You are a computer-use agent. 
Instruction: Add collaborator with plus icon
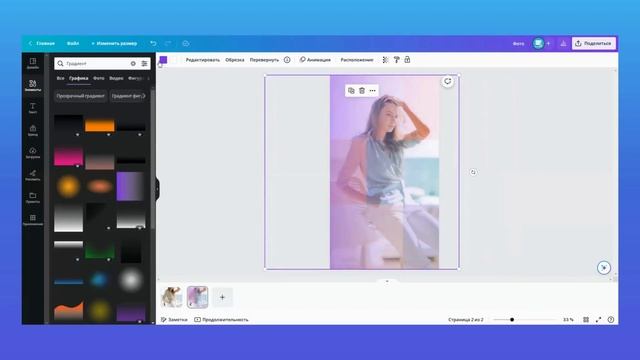pyautogui.click(x=548, y=43)
